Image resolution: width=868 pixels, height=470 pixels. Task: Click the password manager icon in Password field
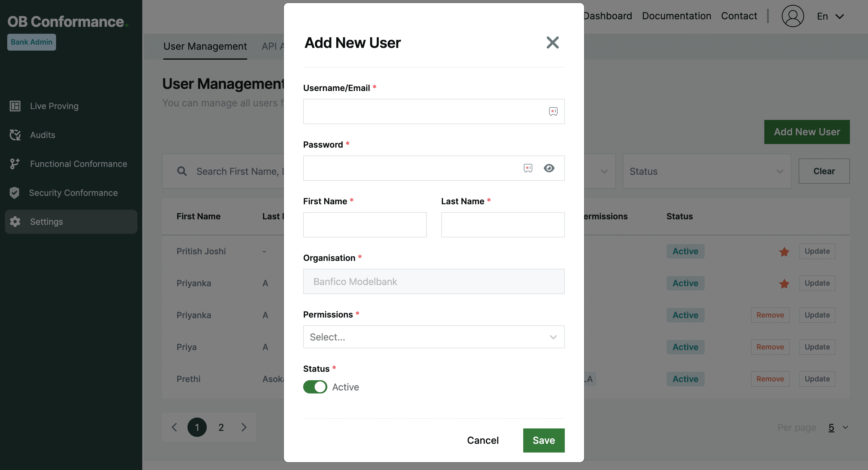click(x=528, y=168)
